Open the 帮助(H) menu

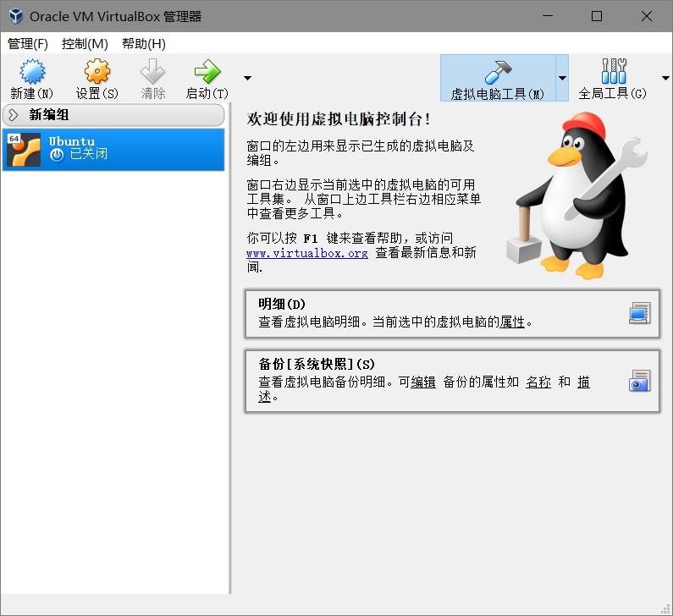tap(144, 44)
